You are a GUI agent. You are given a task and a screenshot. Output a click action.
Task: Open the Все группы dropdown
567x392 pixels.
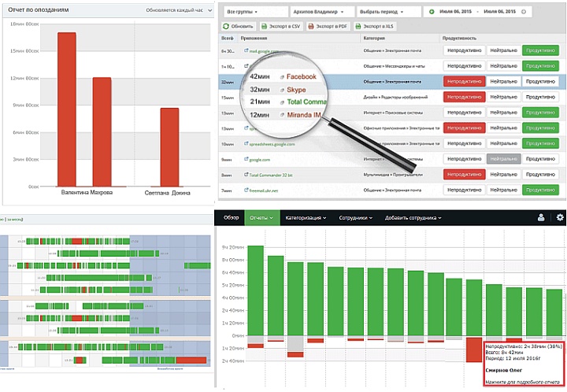256,12
